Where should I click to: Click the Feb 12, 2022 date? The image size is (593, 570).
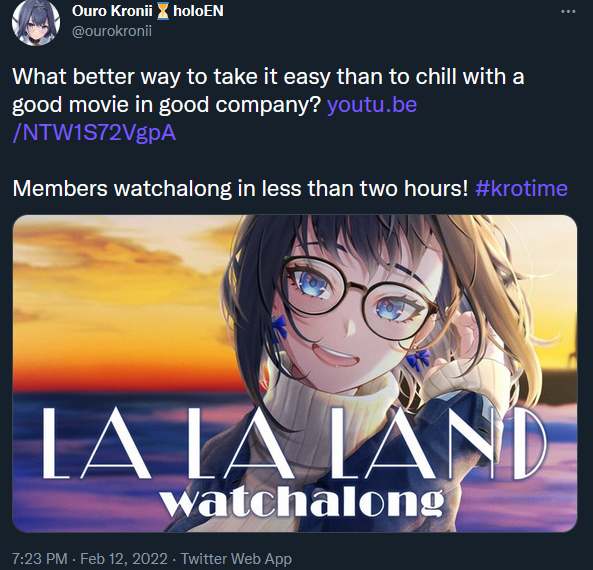pyautogui.click(x=124, y=558)
